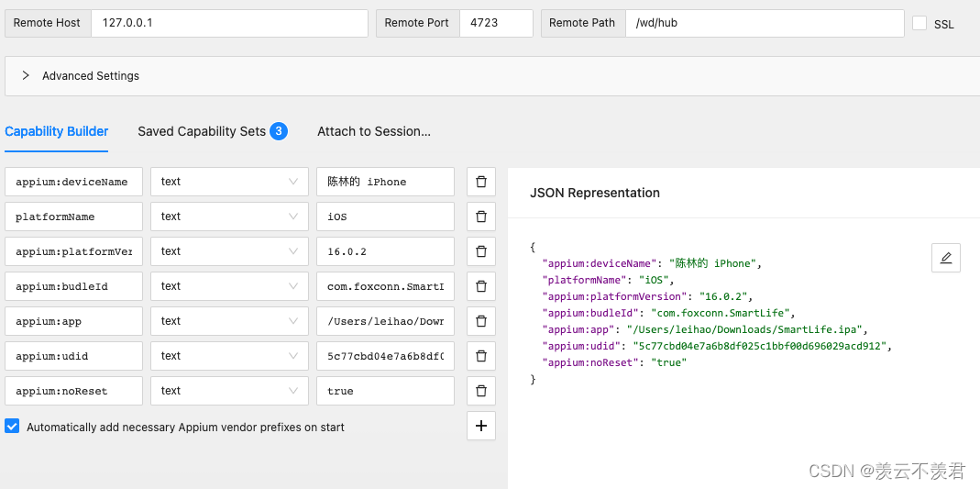Open type dropdown for appium:deviceName

click(229, 182)
